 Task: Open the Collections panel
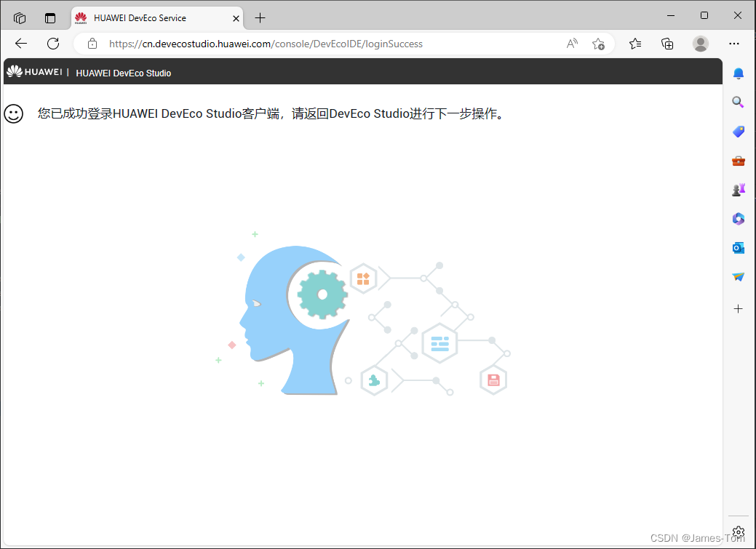(x=667, y=44)
